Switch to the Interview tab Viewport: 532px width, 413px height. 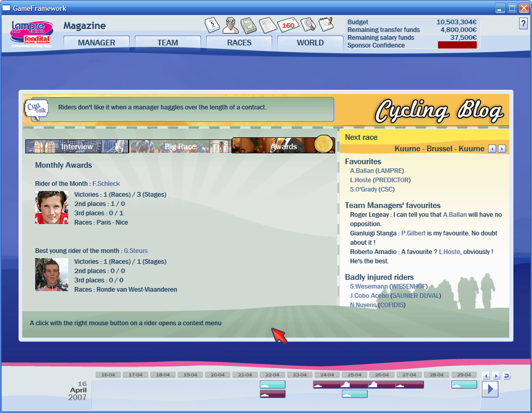[77, 146]
